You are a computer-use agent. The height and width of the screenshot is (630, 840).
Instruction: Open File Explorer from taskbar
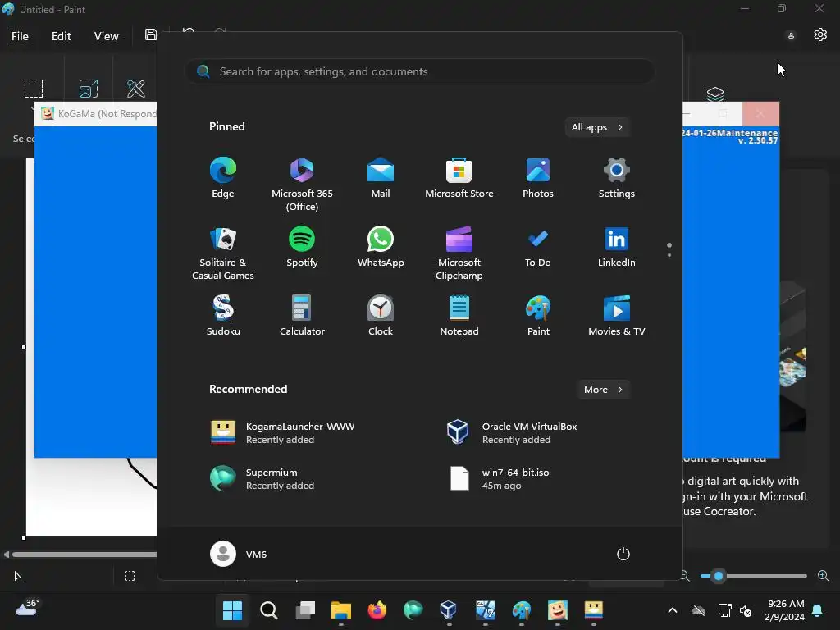click(341, 610)
